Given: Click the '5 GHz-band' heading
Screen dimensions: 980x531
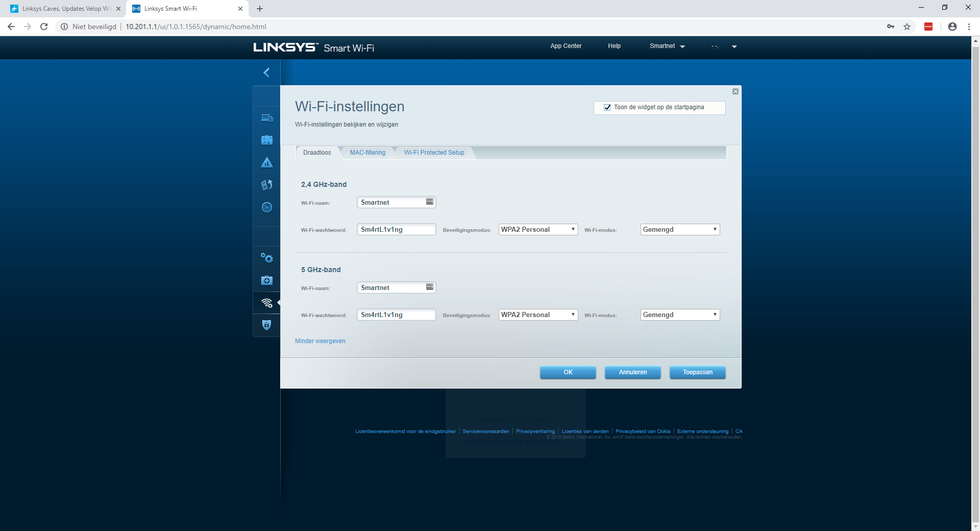Looking at the screenshot, I should pos(321,270).
